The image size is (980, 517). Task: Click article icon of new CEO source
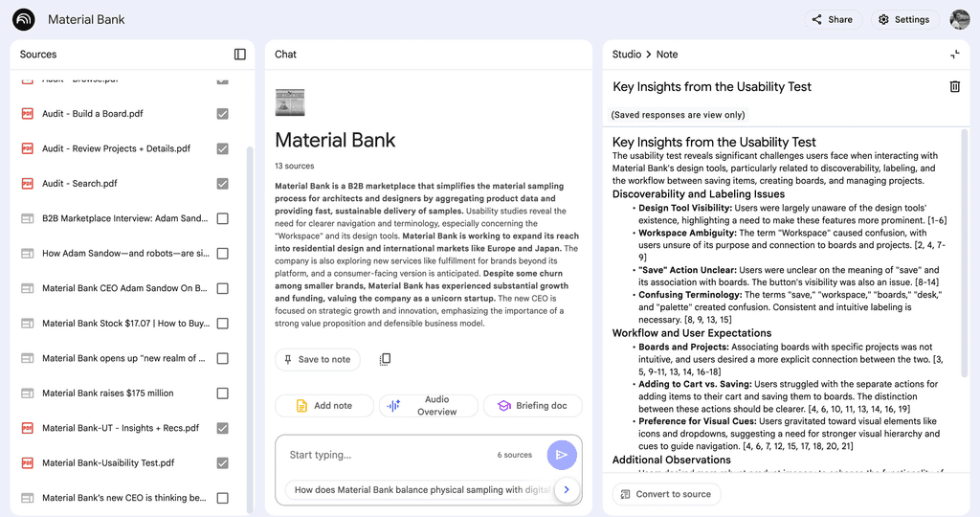click(x=28, y=498)
